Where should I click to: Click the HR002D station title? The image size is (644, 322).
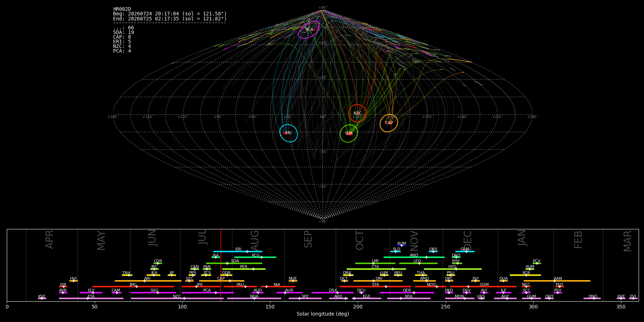(122, 9)
